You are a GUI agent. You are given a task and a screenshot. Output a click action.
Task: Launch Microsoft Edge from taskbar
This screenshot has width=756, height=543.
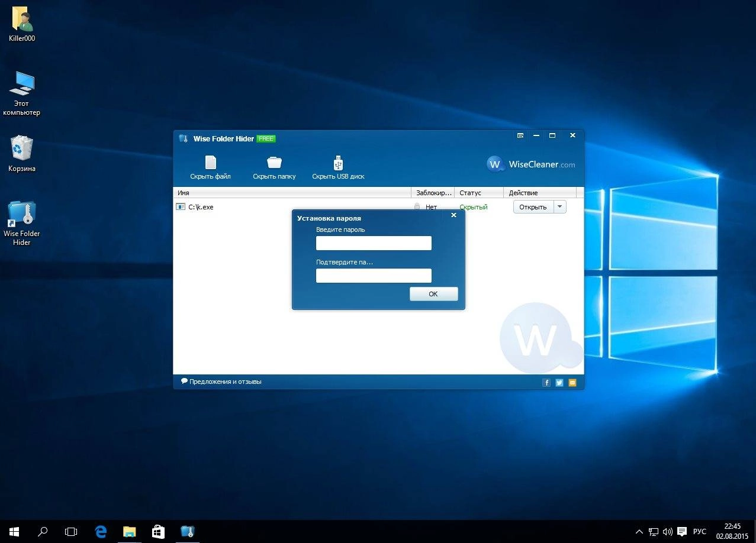[101, 532]
